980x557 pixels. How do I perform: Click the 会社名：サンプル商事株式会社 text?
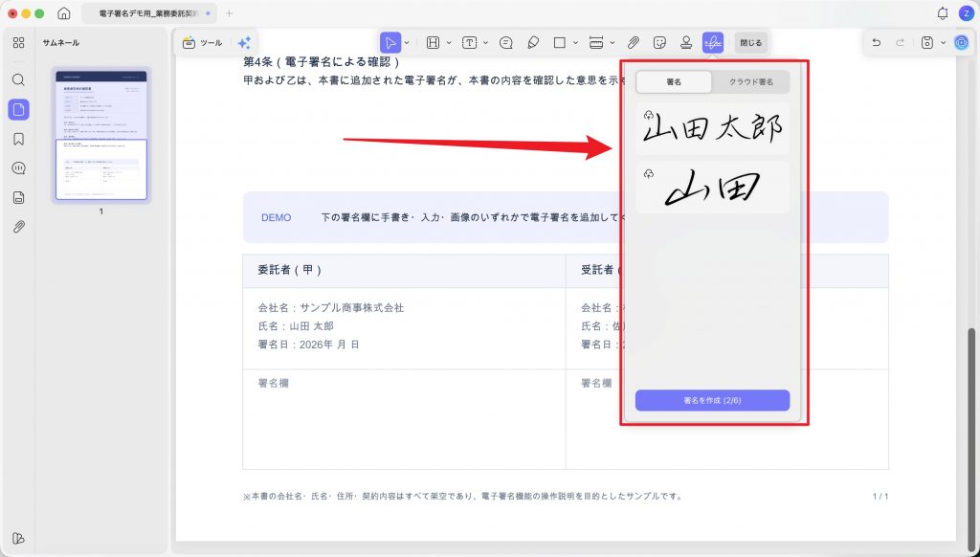click(330, 307)
